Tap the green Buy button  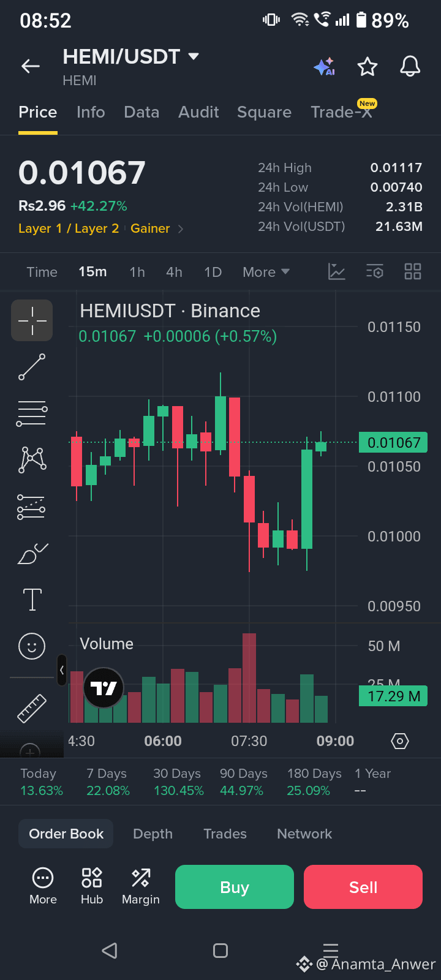pyautogui.click(x=235, y=887)
